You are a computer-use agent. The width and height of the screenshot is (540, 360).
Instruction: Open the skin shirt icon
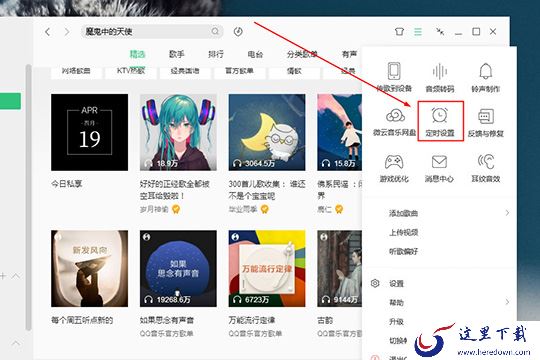click(x=399, y=32)
